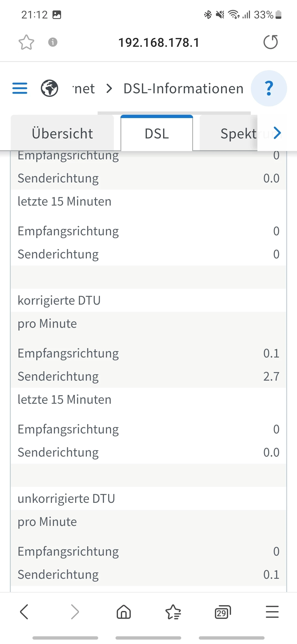Click the breadcrumb chevron before DSL-Informationen
Screen dimensions: 297x644
pyautogui.click(x=109, y=88)
